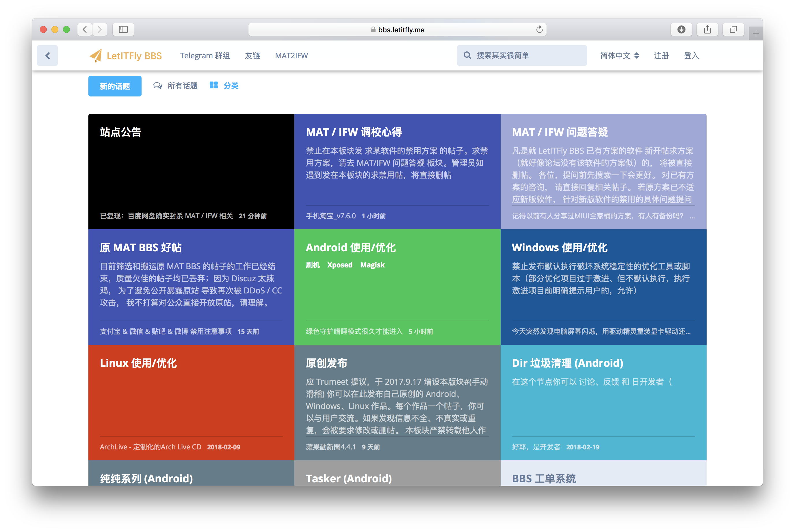Click the chat bubble icon next to 所有话题
This screenshot has height=532, width=795.
pyautogui.click(x=157, y=85)
